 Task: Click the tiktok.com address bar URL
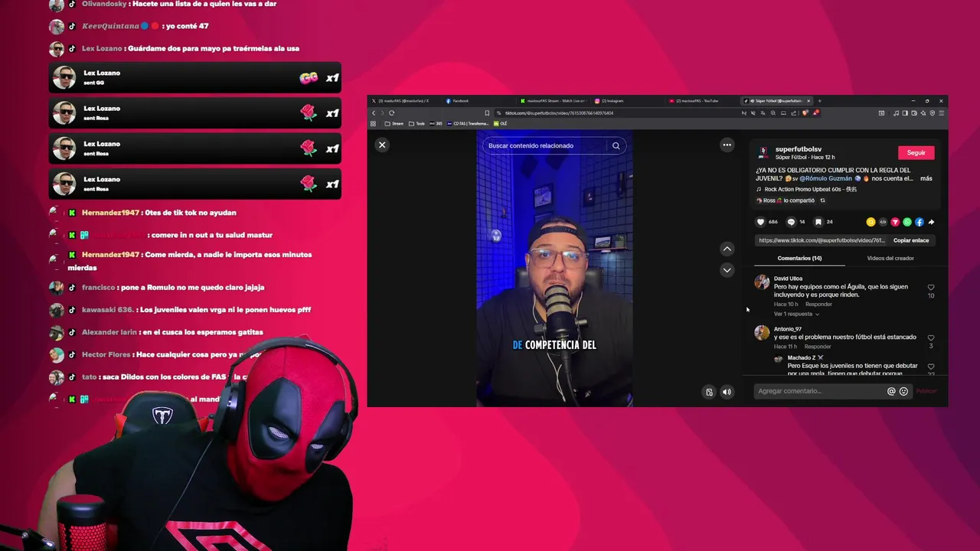click(559, 113)
